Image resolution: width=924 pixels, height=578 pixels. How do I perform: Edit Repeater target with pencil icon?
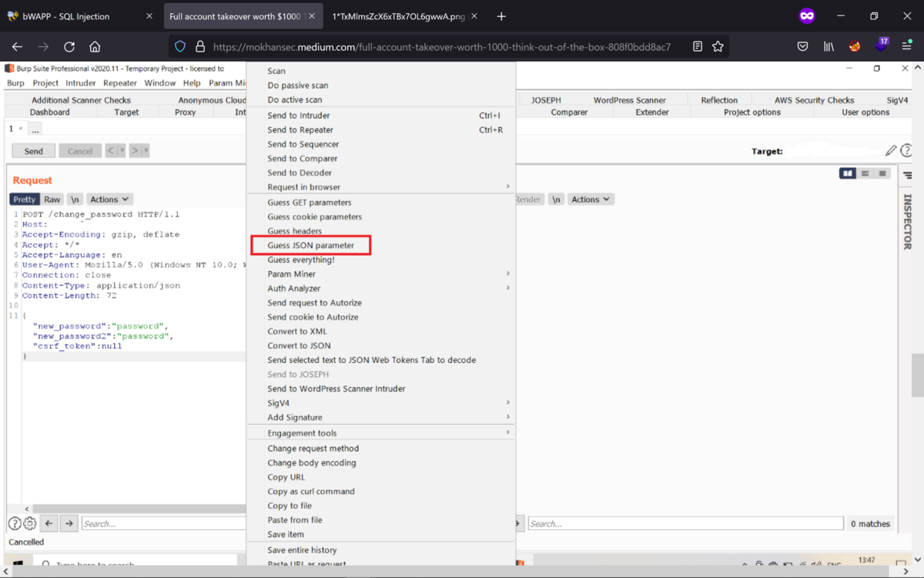(891, 151)
